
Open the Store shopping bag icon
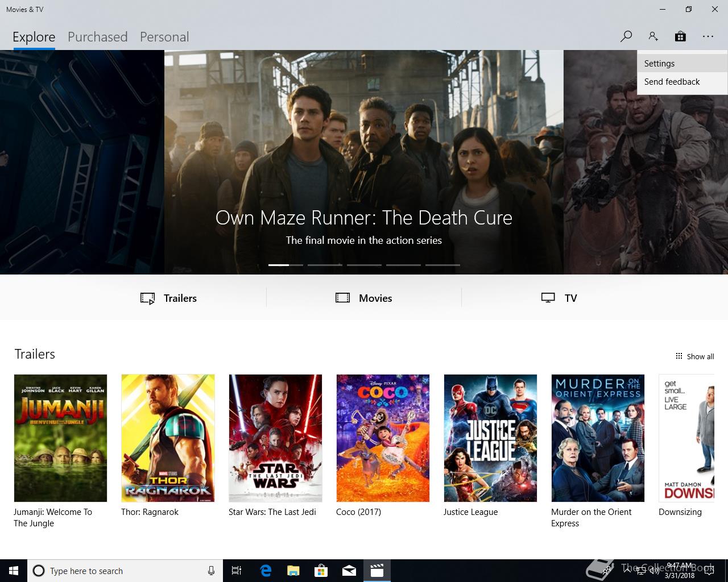point(680,36)
